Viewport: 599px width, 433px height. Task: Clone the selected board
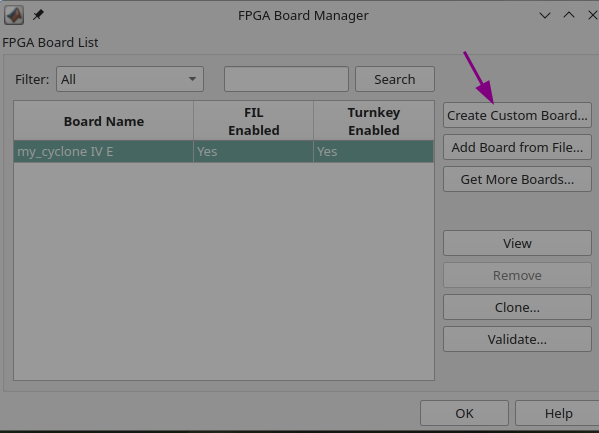(517, 307)
